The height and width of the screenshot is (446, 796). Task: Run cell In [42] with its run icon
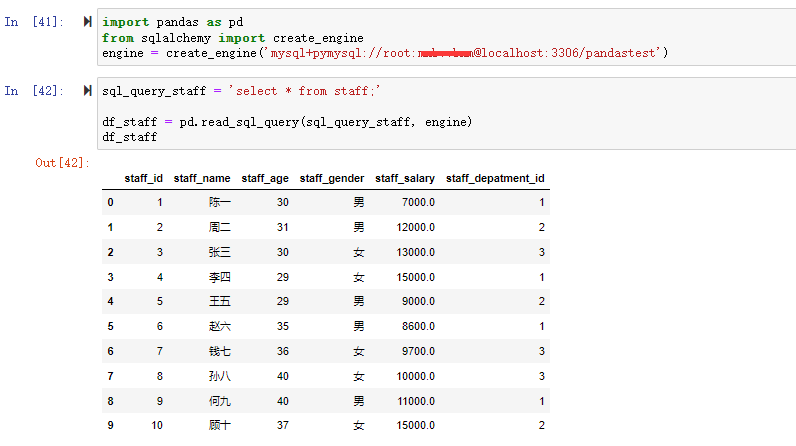click(87, 91)
